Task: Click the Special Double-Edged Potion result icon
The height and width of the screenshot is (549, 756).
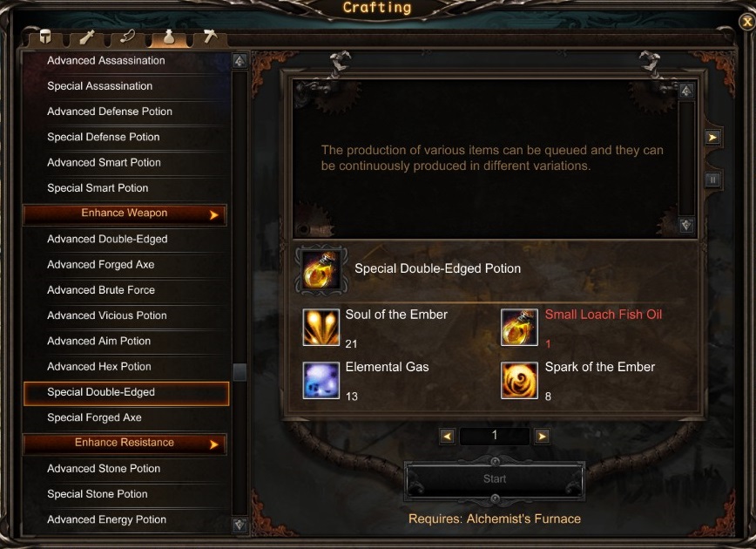Action: [321, 270]
